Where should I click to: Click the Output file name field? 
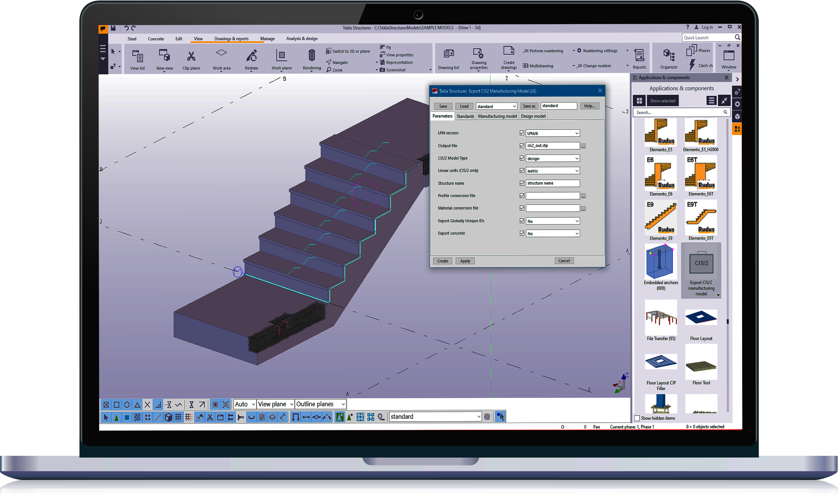(553, 146)
